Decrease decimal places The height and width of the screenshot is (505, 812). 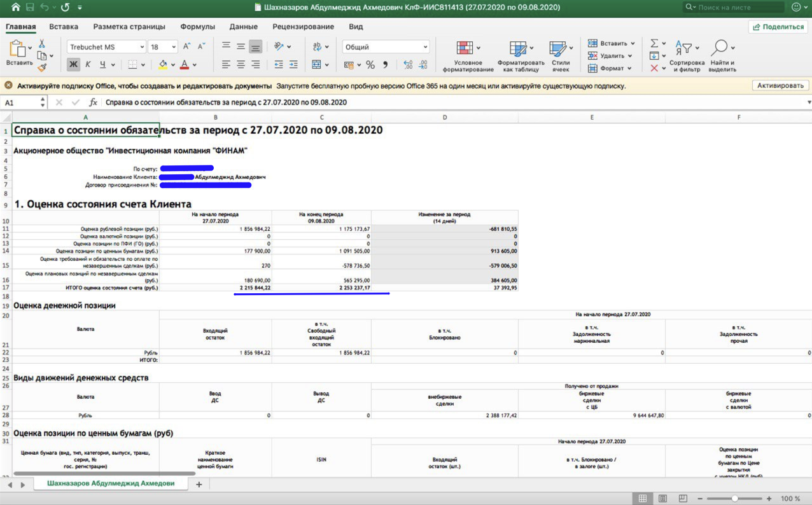coord(423,65)
